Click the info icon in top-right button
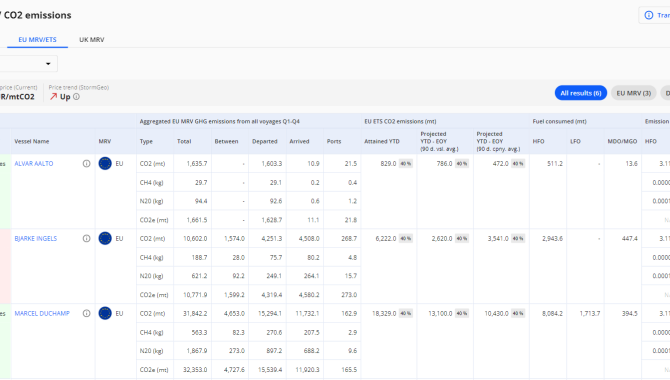The height and width of the screenshot is (380, 670). tap(649, 15)
